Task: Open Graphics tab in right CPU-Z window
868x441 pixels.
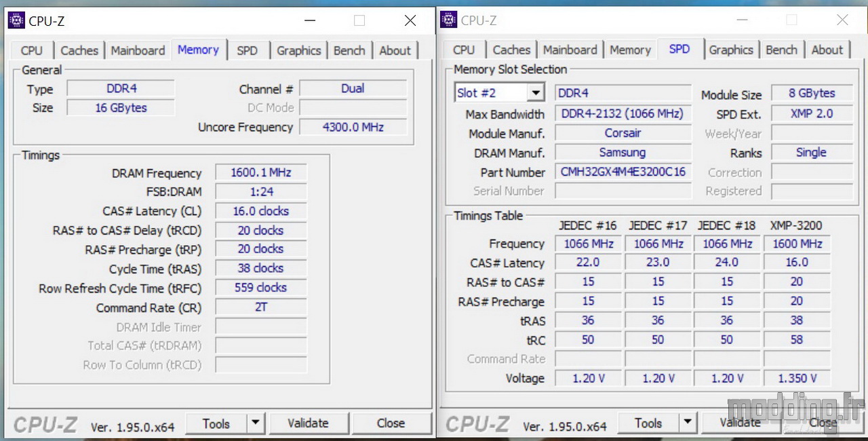Action: [x=731, y=50]
